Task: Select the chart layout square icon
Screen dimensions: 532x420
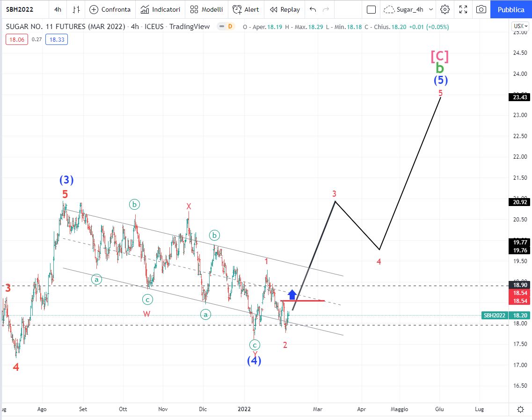Action: 371,9
